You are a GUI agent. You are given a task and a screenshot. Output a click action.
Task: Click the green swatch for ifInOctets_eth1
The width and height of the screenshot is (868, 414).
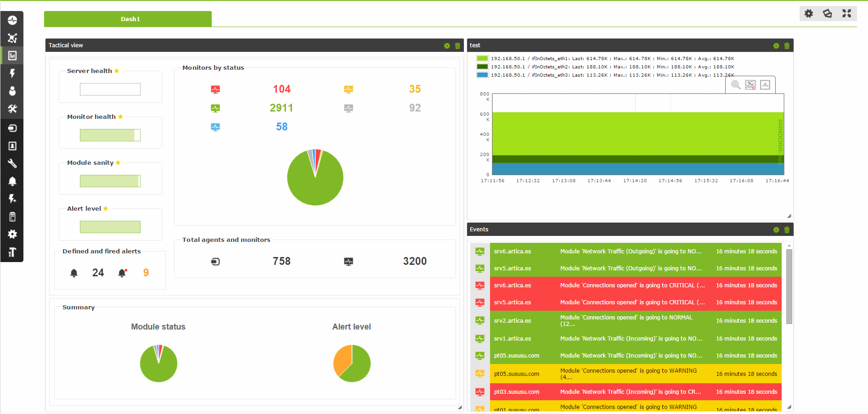[x=482, y=58]
